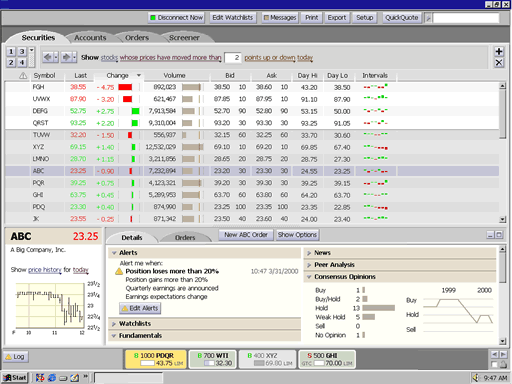This screenshot has width=512, height=384.
Task: Click 'whose prices have moved more than' link
Action: click(170, 58)
